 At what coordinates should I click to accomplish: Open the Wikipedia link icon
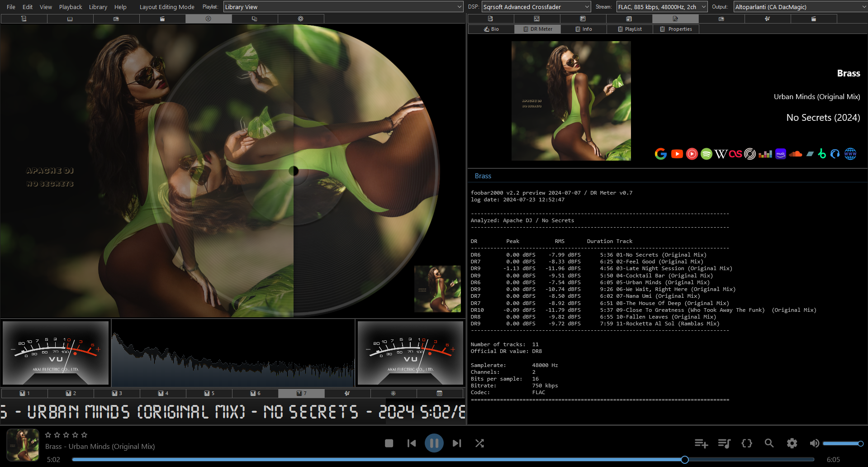(x=721, y=154)
